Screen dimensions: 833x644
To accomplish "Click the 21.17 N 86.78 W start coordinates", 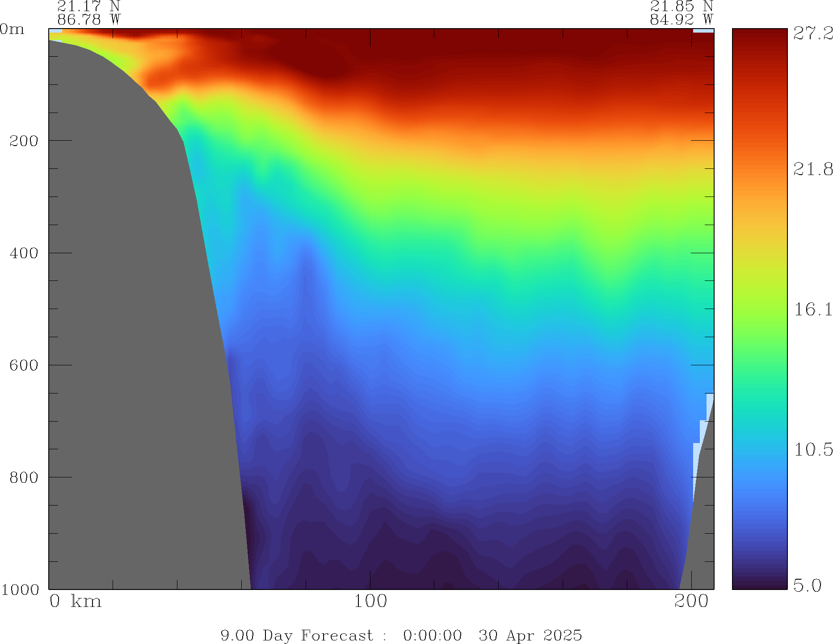I will point(89,13).
